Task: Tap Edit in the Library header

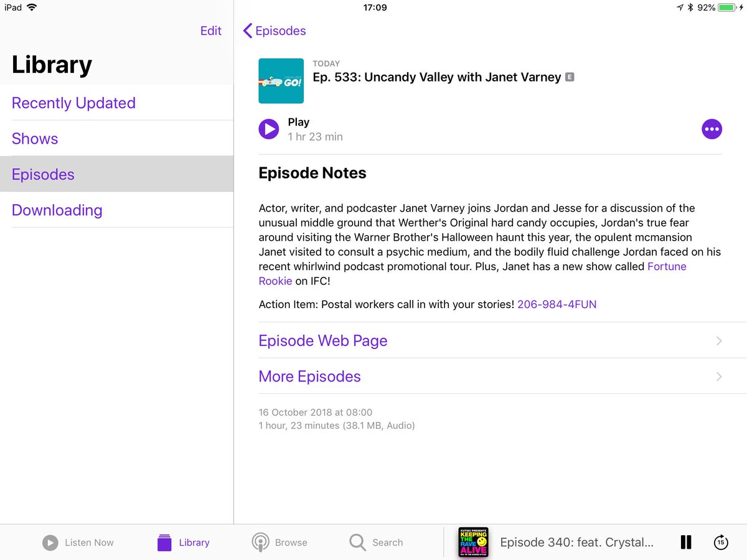Action: (x=211, y=30)
